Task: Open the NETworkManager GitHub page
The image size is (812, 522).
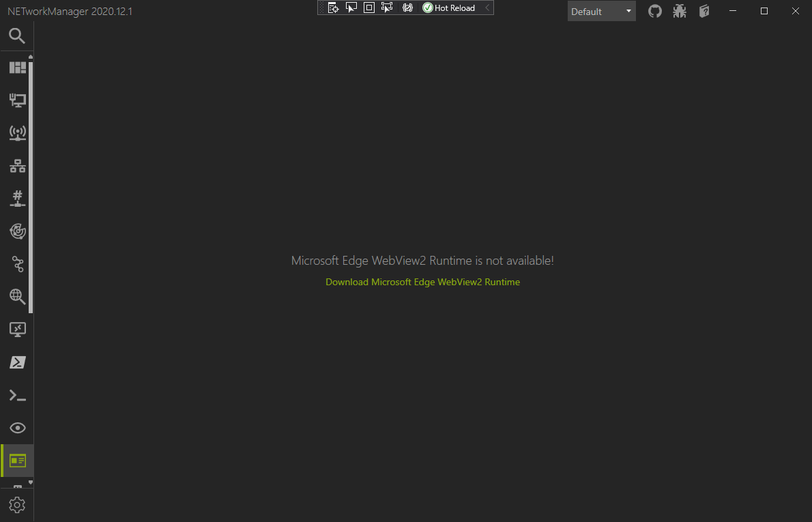Action: (x=654, y=11)
